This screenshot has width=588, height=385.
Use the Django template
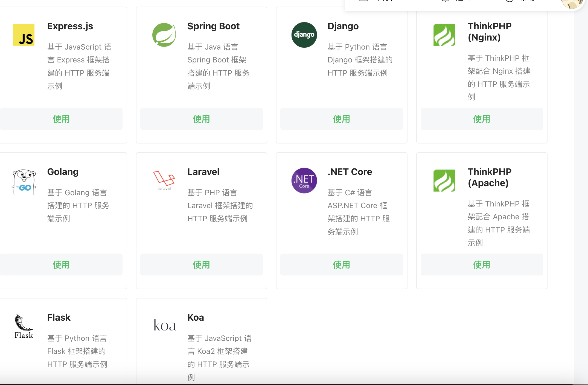[x=342, y=119]
